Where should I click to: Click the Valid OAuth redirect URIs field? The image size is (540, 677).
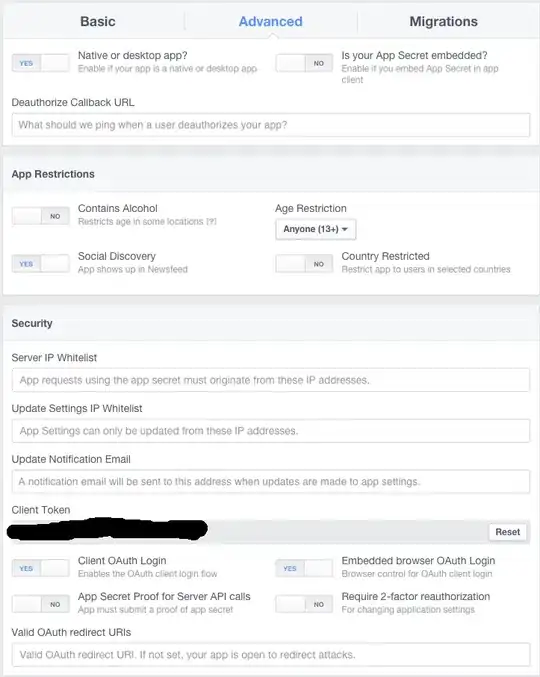(271, 655)
